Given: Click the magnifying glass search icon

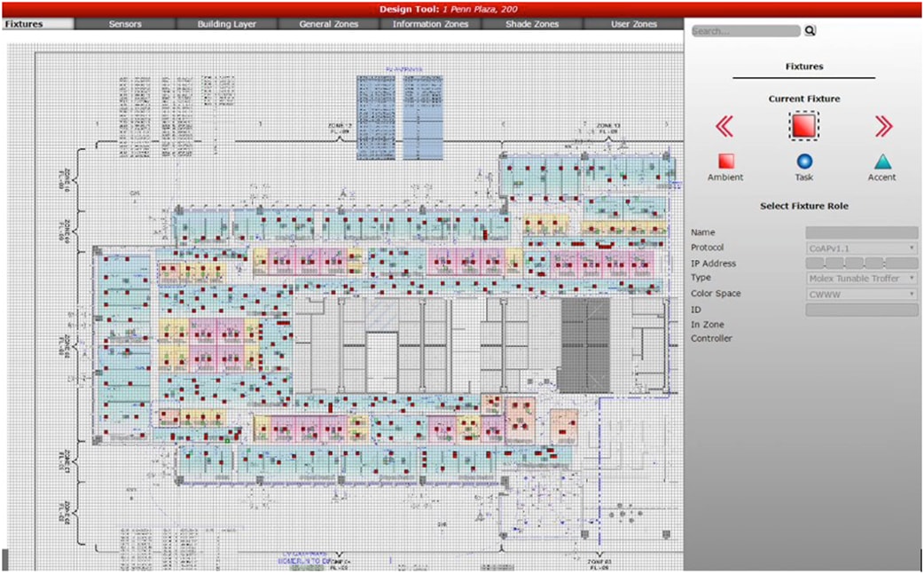Looking at the screenshot, I should (810, 31).
